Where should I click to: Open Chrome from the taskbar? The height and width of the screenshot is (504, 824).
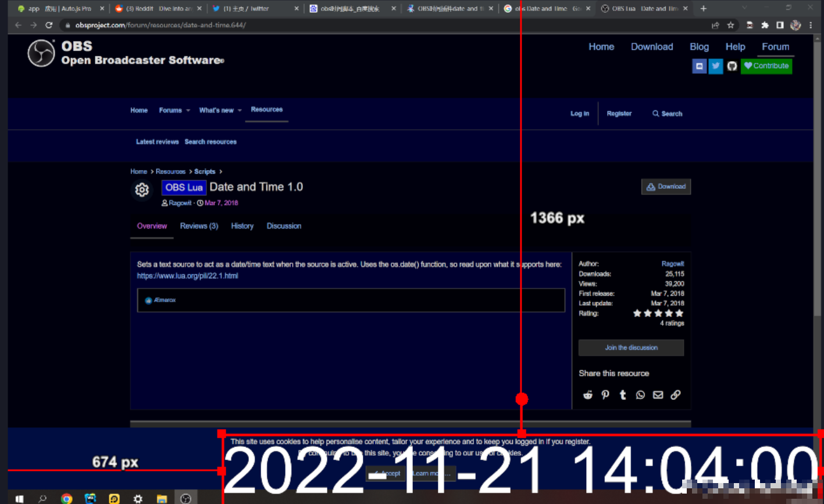pos(67,498)
